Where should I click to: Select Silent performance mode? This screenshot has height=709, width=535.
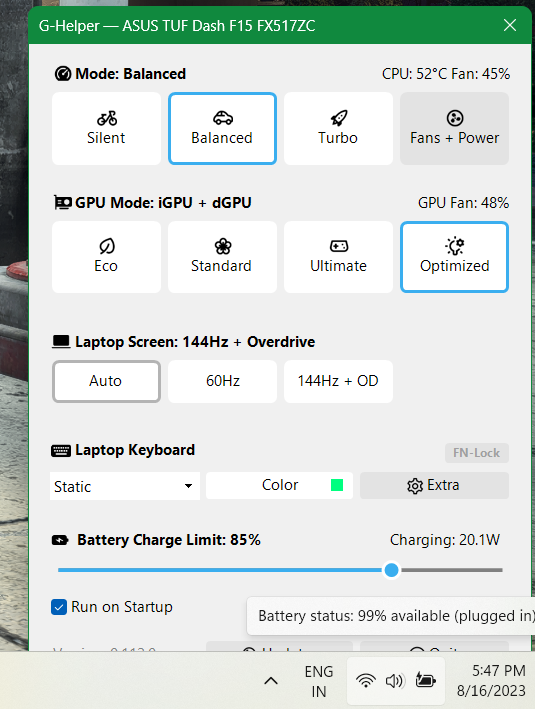click(106, 128)
